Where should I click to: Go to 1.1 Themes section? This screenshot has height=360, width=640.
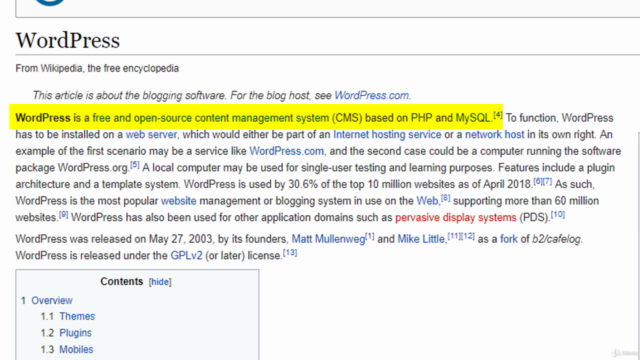tap(77, 316)
